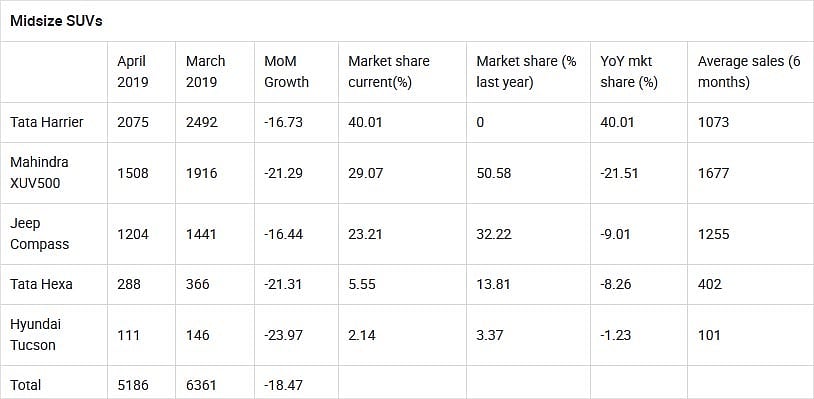
Task: Click the Midsize SUVs table title
Action: coord(56,22)
